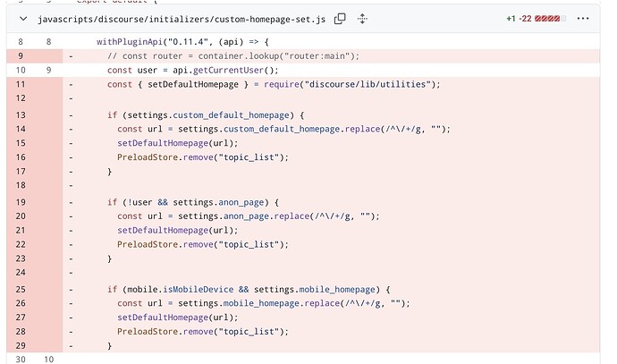This screenshot has width=617, height=364.
Task: Click the require("discourse/lib/utilities") line
Action: coord(274,85)
